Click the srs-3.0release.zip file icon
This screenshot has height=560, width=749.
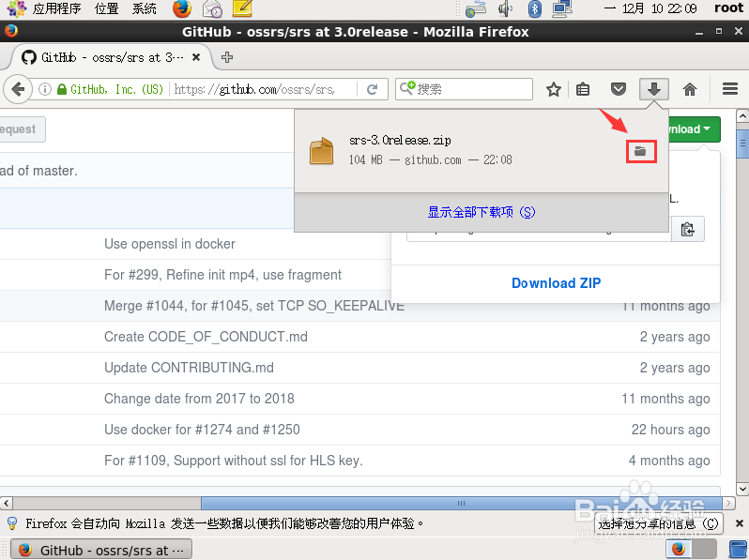[322, 150]
